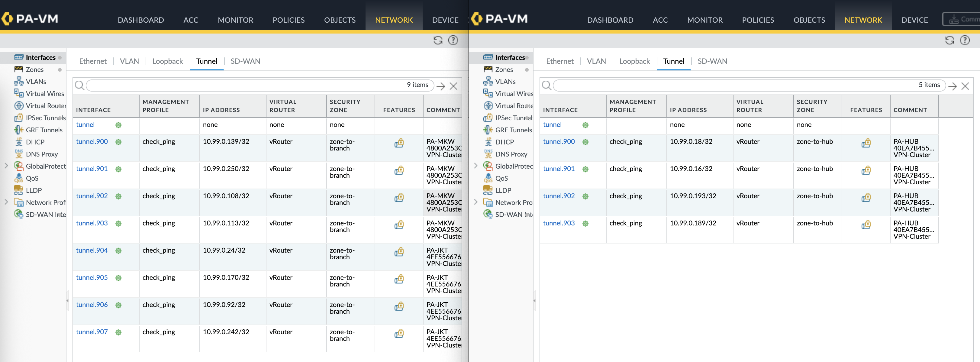Click left window filter search field

243,85
